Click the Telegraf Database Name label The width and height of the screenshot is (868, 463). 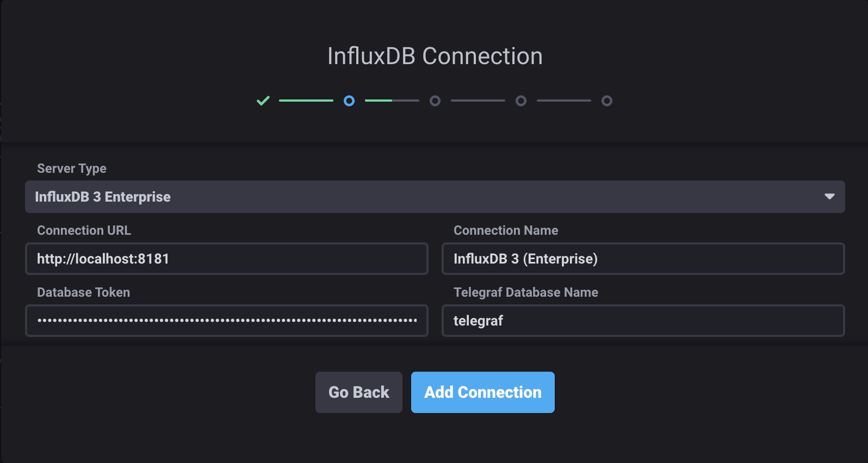click(526, 292)
